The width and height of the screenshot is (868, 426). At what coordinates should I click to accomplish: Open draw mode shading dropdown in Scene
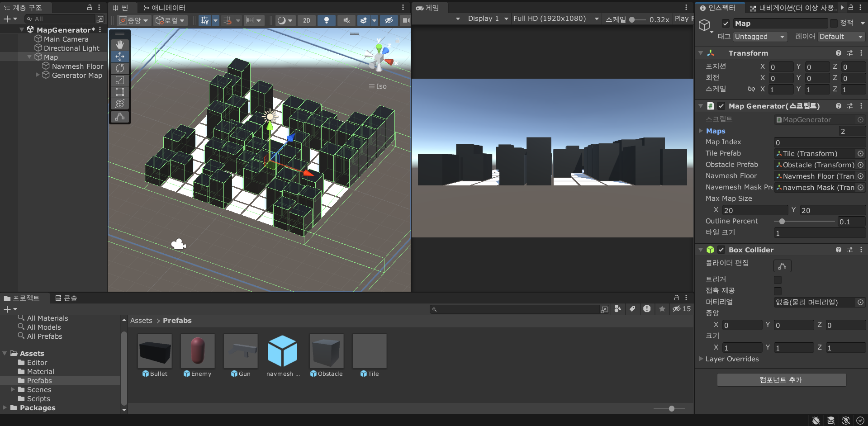click(285, 20)
